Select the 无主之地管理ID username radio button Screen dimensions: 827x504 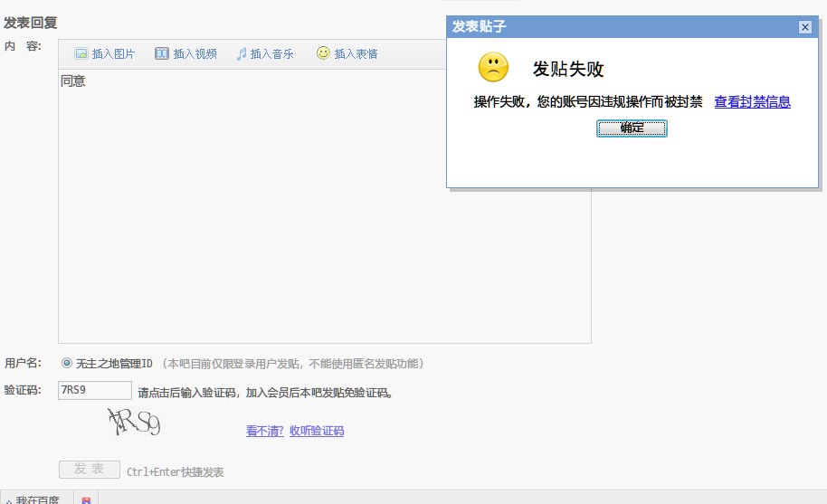pos(66,363)
